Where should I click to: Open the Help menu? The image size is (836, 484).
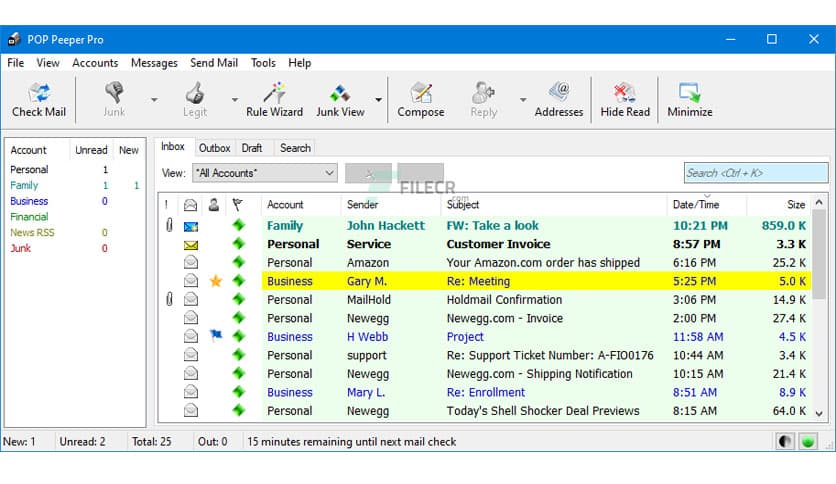(x=300, y=63)
